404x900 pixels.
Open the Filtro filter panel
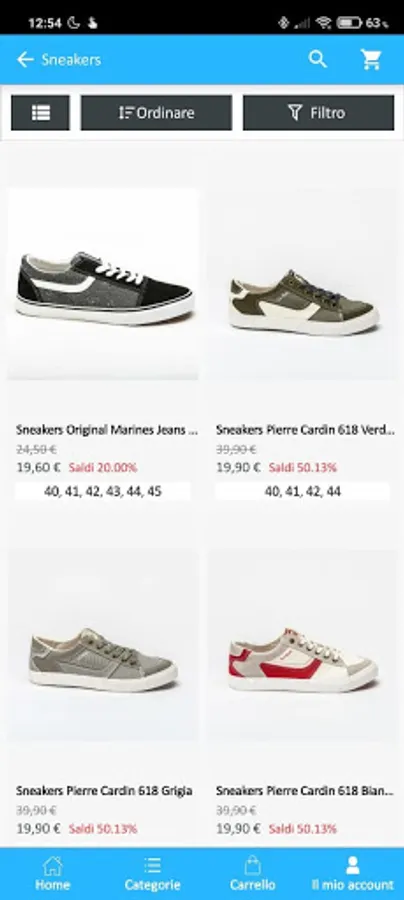(318, 112)
